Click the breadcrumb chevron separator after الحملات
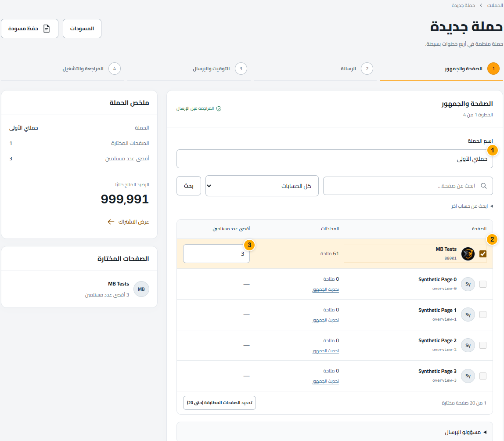This screenshot has height=441, width=504. click(x=481, y=5)
